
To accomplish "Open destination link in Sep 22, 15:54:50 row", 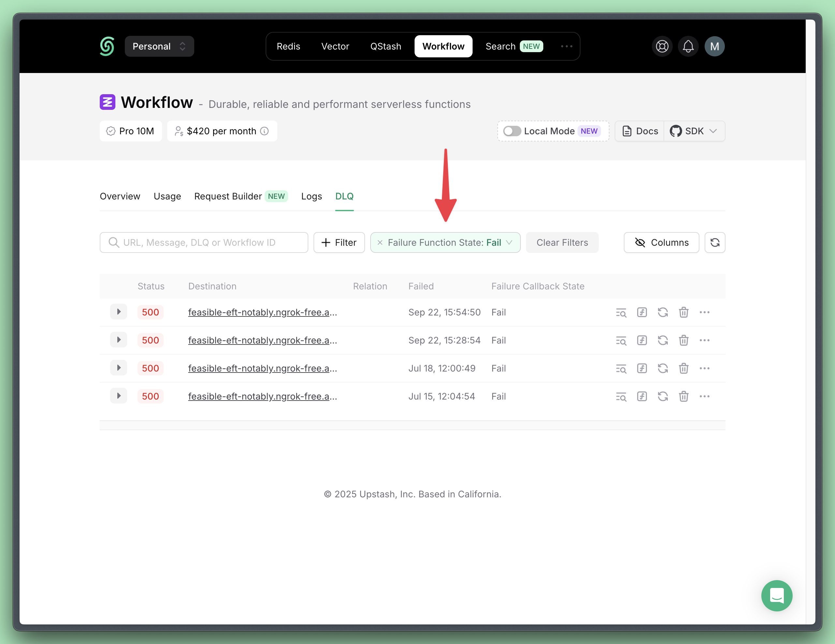I will point(262,313).
